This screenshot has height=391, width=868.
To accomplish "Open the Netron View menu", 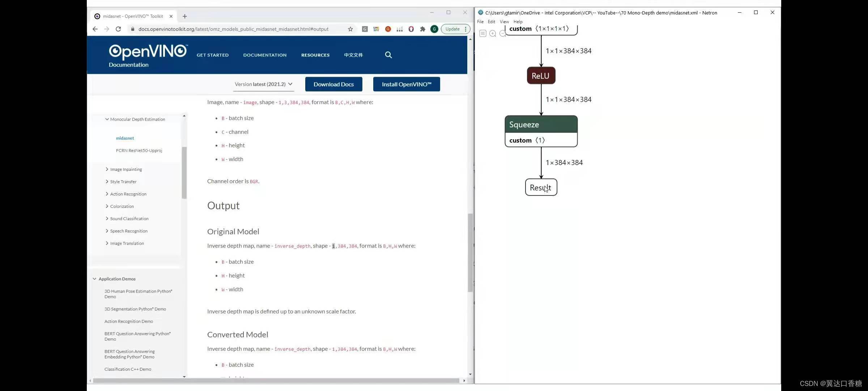I will [x=504, y=22].
